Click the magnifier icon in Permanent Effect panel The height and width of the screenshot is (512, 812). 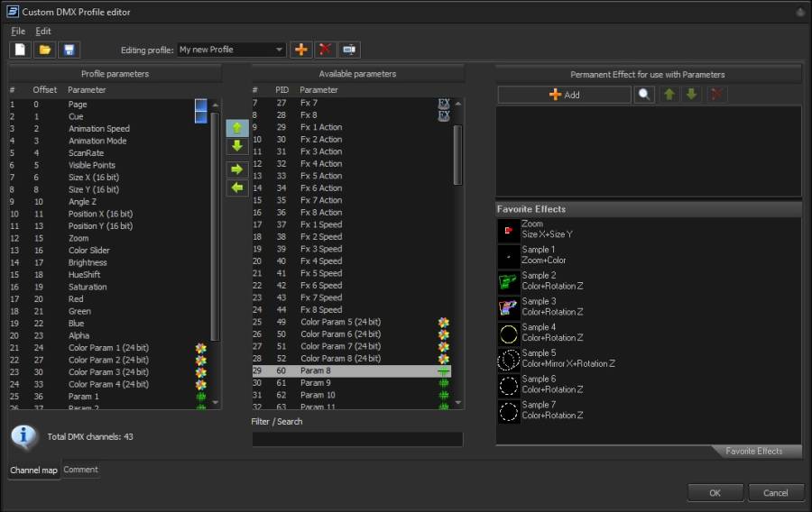(644, 95)
